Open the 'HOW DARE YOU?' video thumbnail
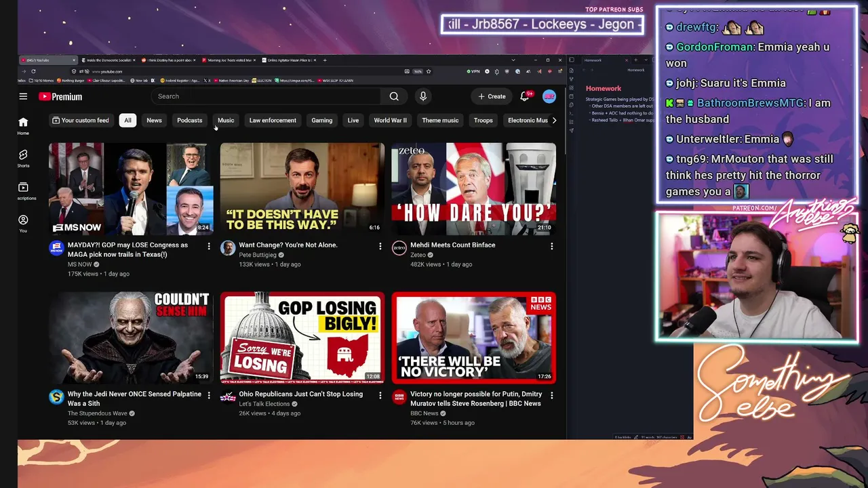The width and height of the screenshot is (868, 488). tap(473, 189)
